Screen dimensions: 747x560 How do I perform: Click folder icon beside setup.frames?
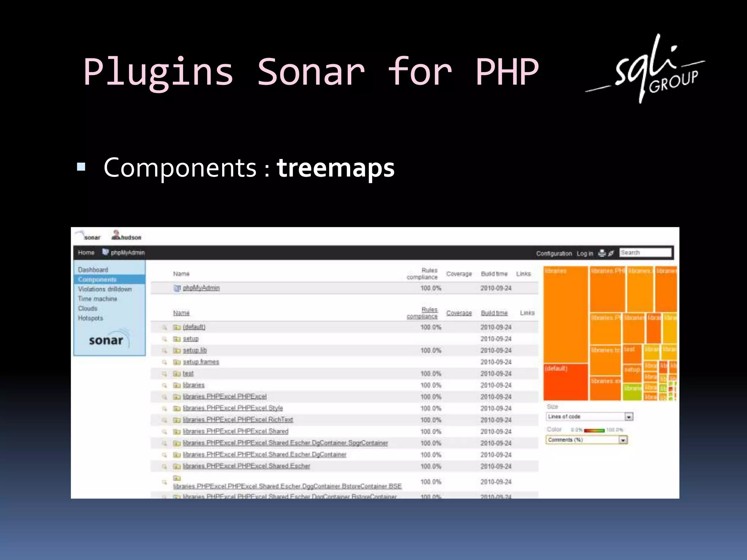click(177, 362)
